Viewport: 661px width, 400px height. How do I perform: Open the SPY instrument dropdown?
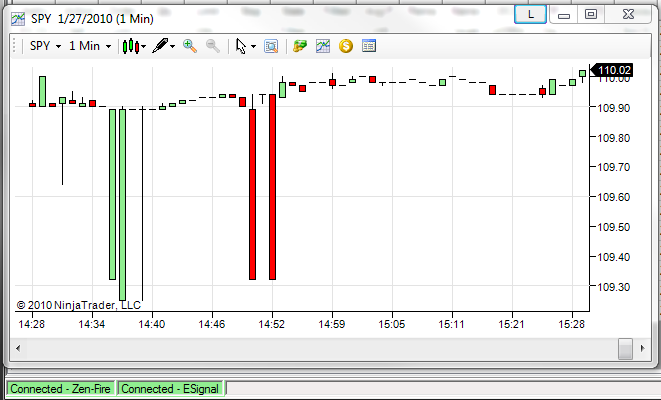pyautogui.click(x=46, y=46)
